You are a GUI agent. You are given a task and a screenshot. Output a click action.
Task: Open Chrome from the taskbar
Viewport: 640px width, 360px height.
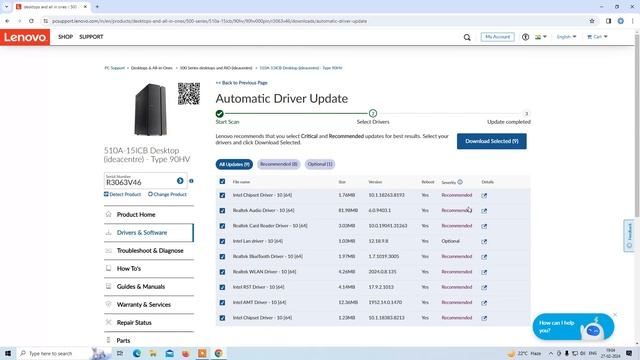click(x=219, y=353)
